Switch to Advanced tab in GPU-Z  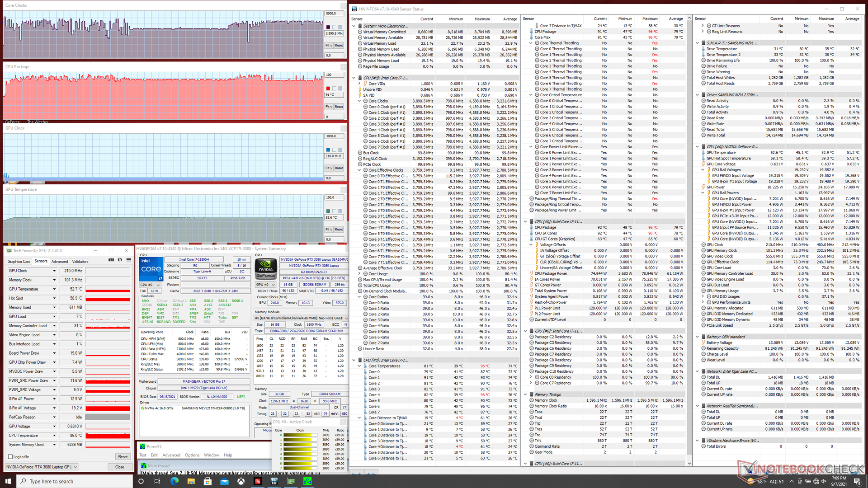point(60,262)
